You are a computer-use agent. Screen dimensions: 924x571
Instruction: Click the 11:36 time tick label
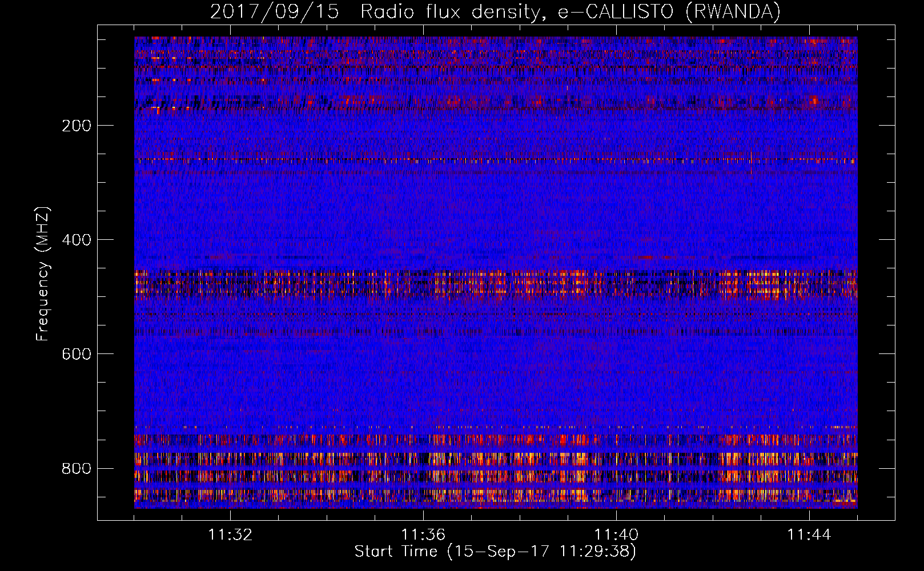point(423,535)
